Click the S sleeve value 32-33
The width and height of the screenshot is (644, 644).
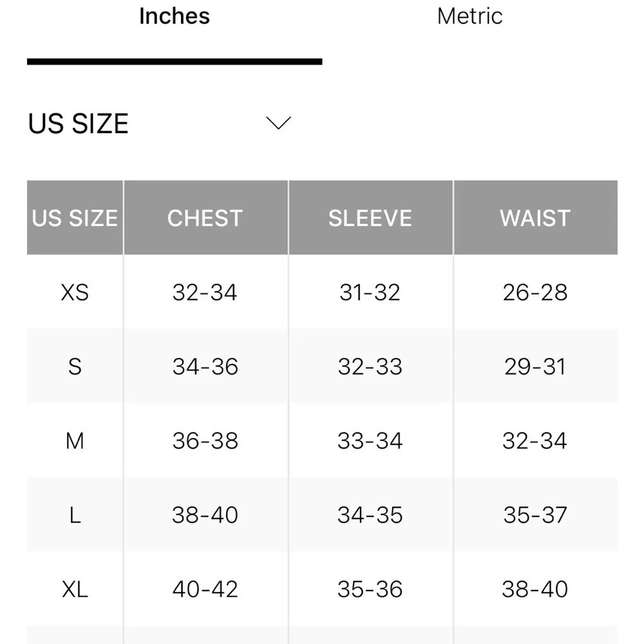pyautogui.click(x=370, y=366)
